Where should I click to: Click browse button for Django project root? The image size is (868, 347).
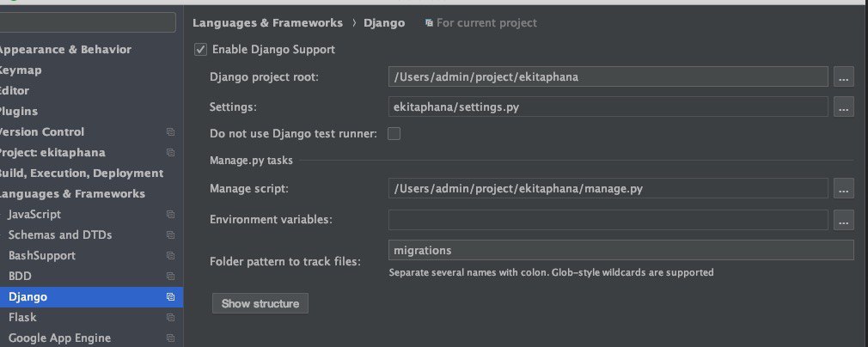pos(843,77)
